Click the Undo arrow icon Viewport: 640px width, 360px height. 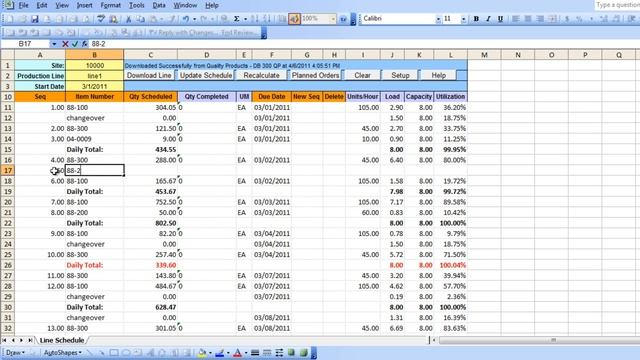tap(186, 19)
